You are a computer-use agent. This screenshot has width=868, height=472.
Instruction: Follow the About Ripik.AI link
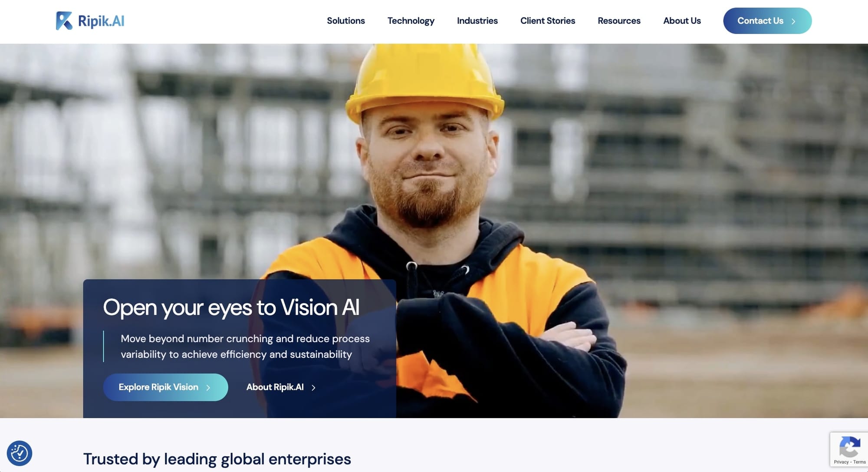pyautogui.click(x=281, y=387)
